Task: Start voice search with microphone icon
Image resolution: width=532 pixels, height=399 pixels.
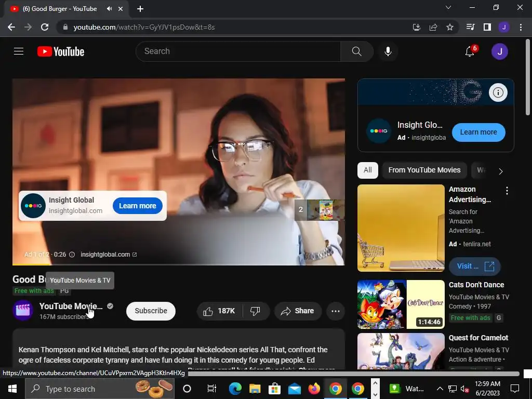Action: (388, 51)
